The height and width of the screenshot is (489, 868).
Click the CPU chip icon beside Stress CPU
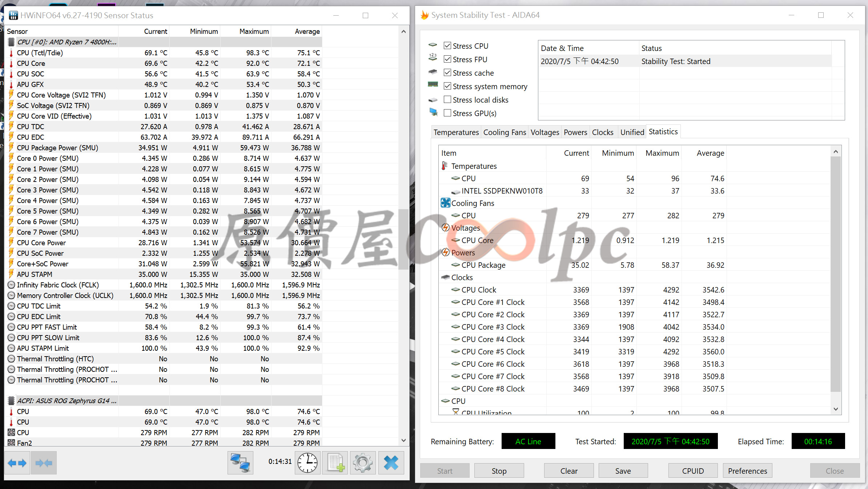[433, 45]
